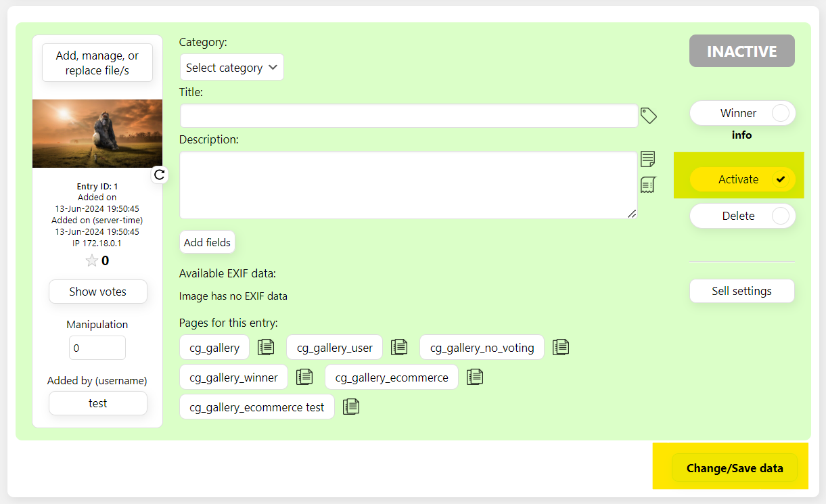The height and width of the screenshot is (504, 826).
Task: Click copy icon next to cg_gallery
Action: pos(266,347)
